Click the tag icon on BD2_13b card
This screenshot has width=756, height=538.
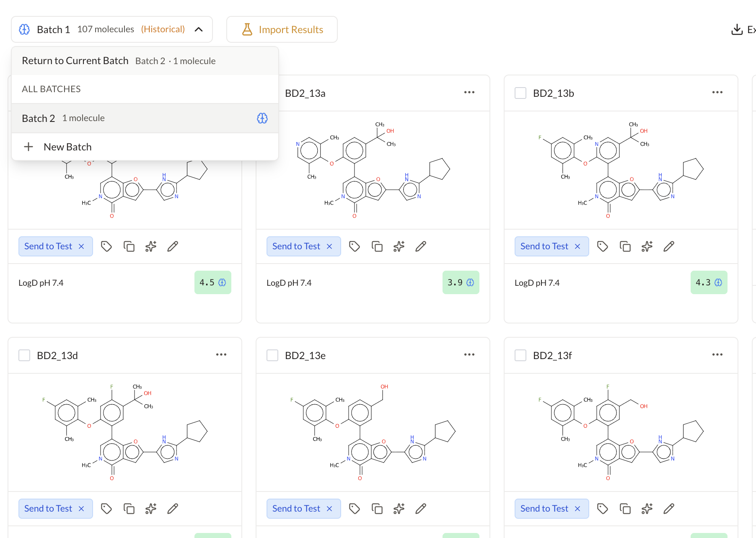tap(603, 246)
